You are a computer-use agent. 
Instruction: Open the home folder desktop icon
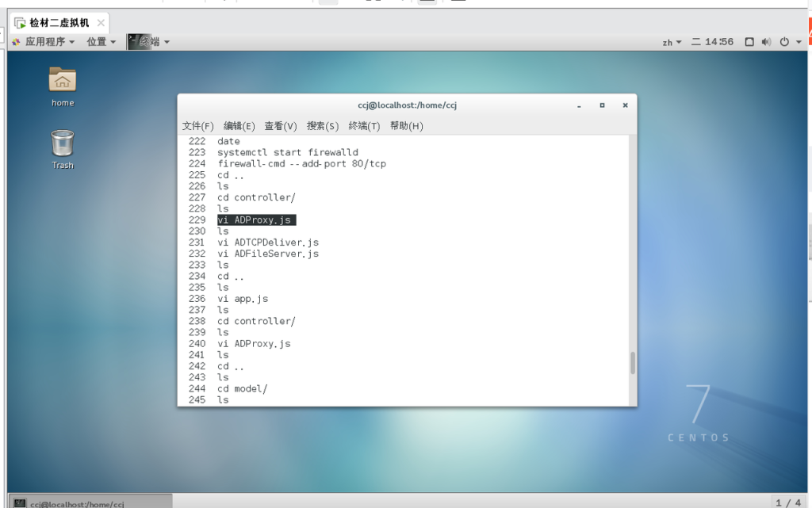[63, 82]
